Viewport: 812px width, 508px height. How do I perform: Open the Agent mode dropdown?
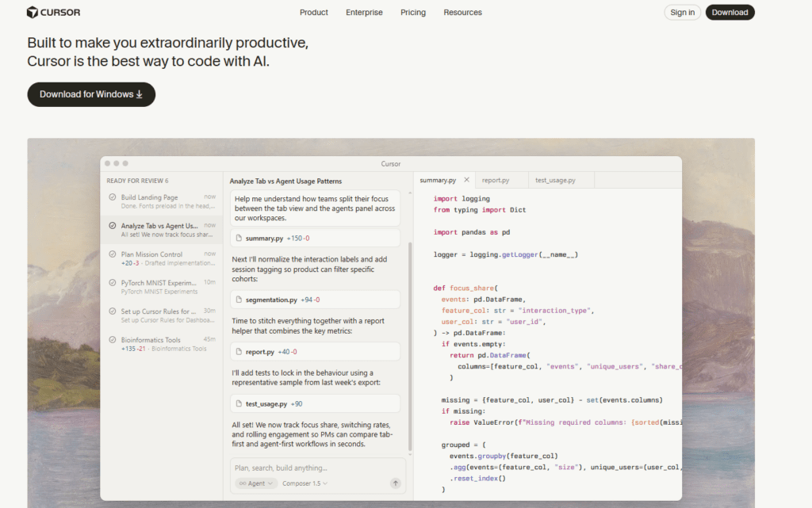coord(255,483)
